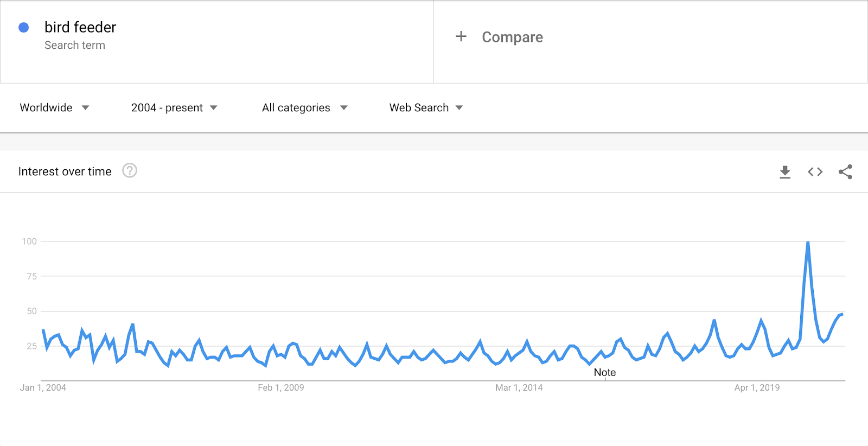Image resolution: width=868 pixels, height=446 pixels.
Task: Click the blue dot beside bird feeder
Action: pyautogui.click(x=24, y=28)
